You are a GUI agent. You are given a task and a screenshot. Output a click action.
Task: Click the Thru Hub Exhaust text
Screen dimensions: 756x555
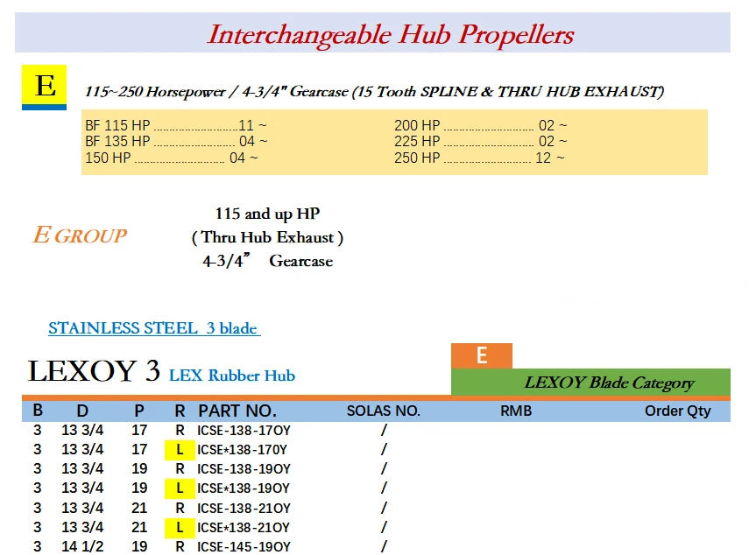tap(267, 237)
